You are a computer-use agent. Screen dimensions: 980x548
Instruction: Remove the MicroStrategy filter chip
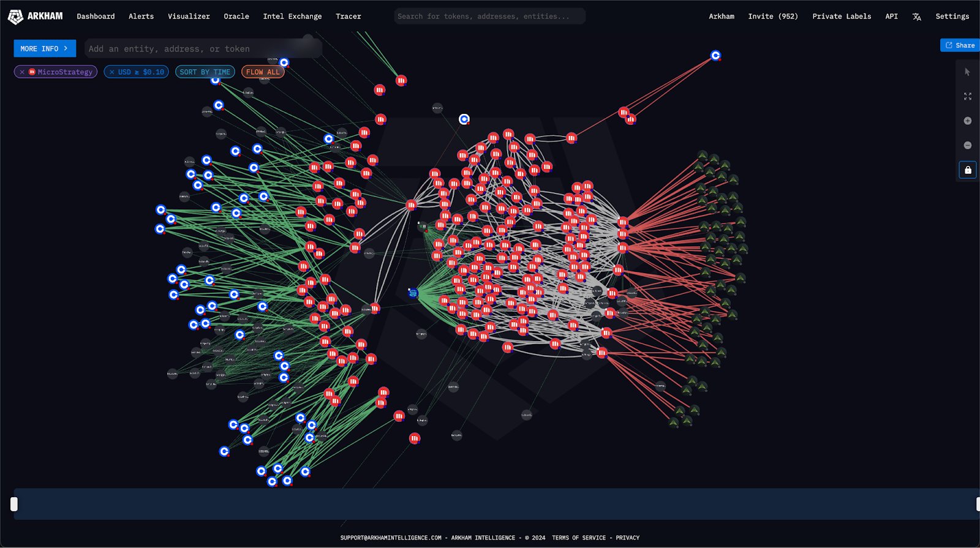click(x=22, y=72)
